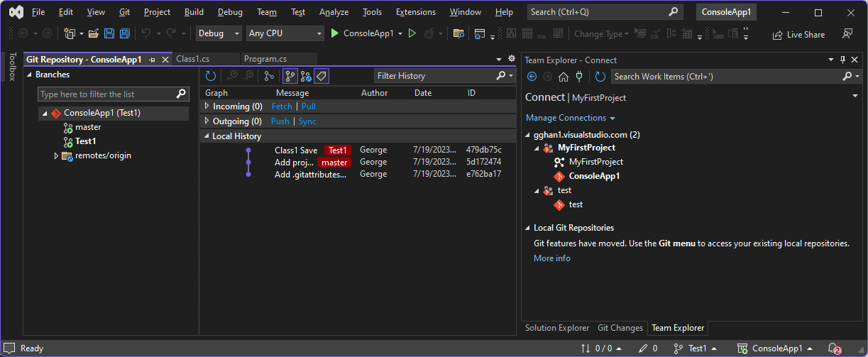868x357 pixels.
Task: Click Test1 branch selector in status bar
Action: tap(696, 348)
